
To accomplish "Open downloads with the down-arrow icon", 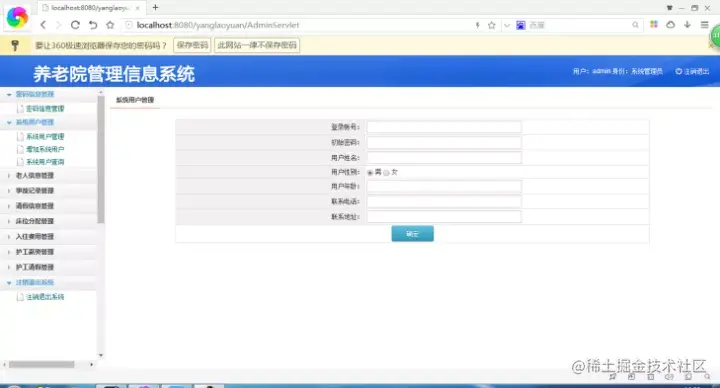I will (687, 25).
